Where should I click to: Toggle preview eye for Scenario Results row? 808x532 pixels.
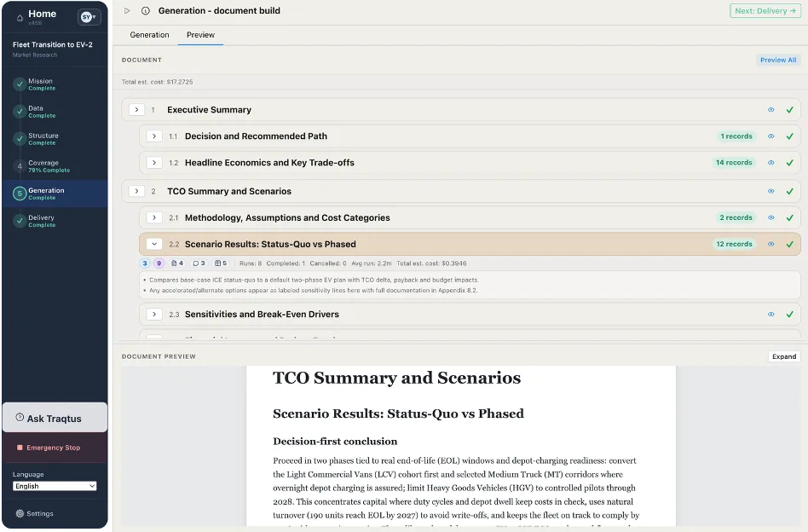click(770, 244)
